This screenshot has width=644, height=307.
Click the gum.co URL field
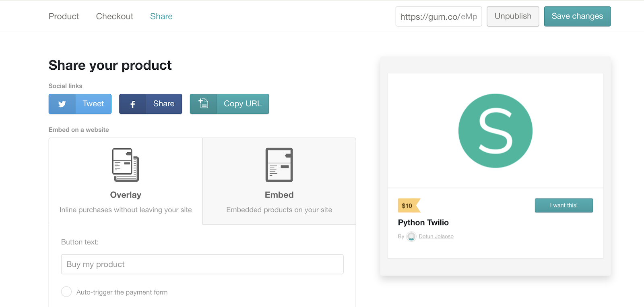coord(439,17)
